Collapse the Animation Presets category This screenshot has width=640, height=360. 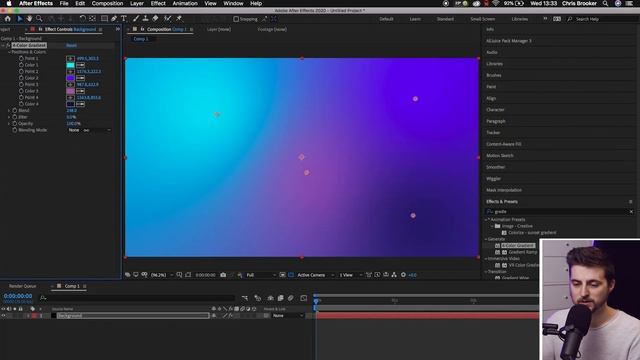[x=486, y=220]
